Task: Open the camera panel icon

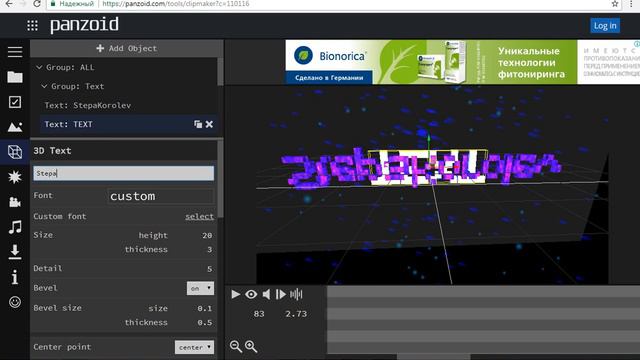Action: [15, 202]
